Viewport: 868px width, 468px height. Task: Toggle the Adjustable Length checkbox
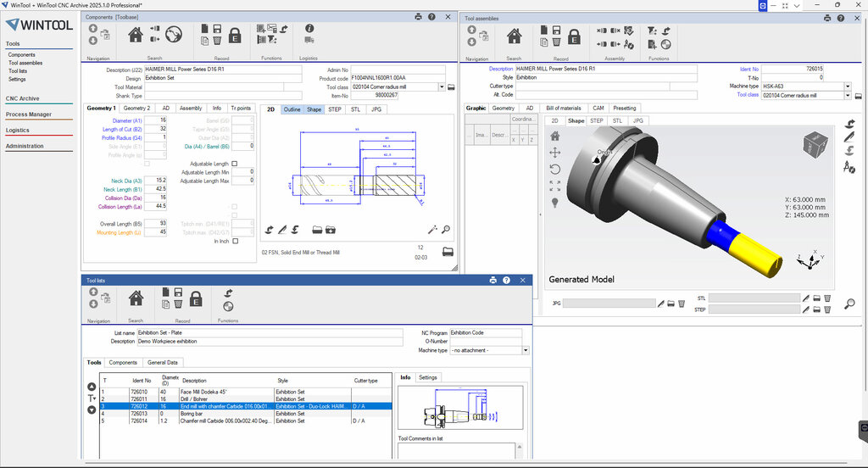click(235, 164)
